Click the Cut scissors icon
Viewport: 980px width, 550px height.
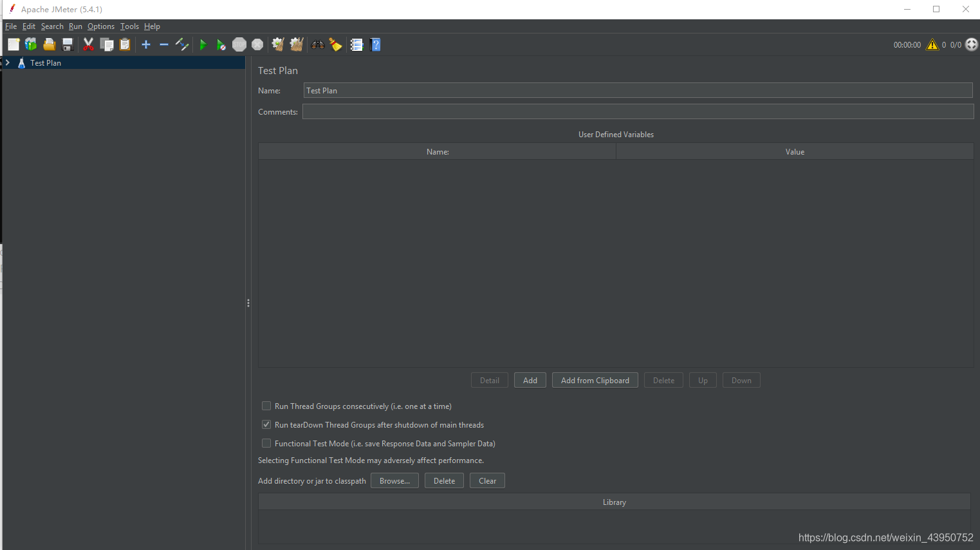[x=89, y=44]
